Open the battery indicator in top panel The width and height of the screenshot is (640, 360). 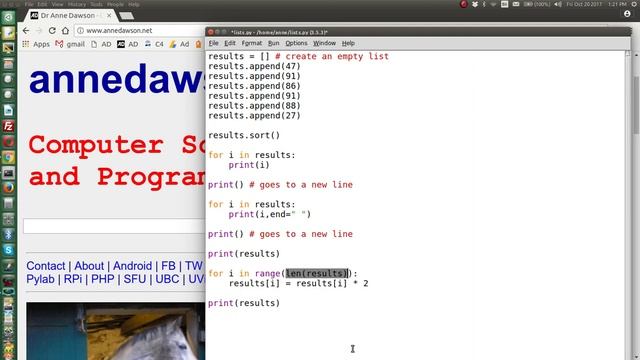tap(536, 4)
